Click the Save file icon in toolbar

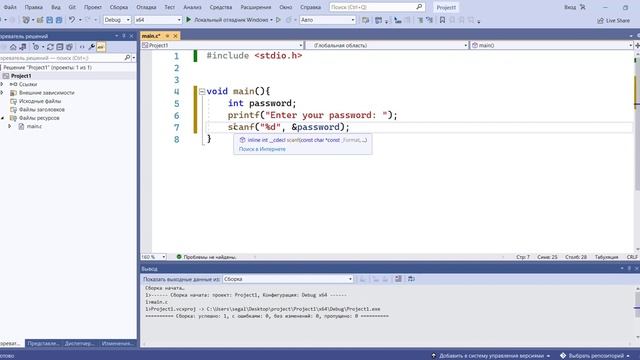tap(49, 20)
